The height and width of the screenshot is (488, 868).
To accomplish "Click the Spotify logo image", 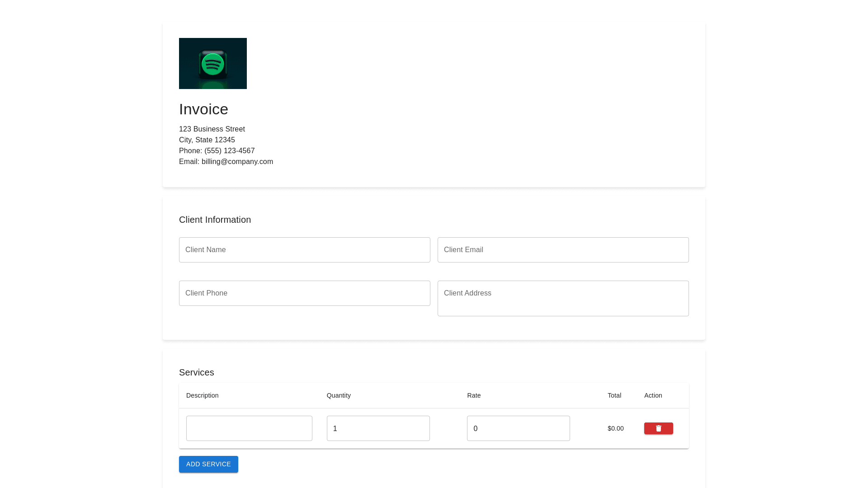I will (212, 63).
